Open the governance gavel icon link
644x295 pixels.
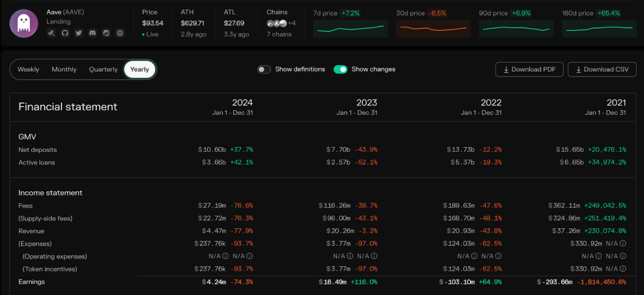click(51, 33)
